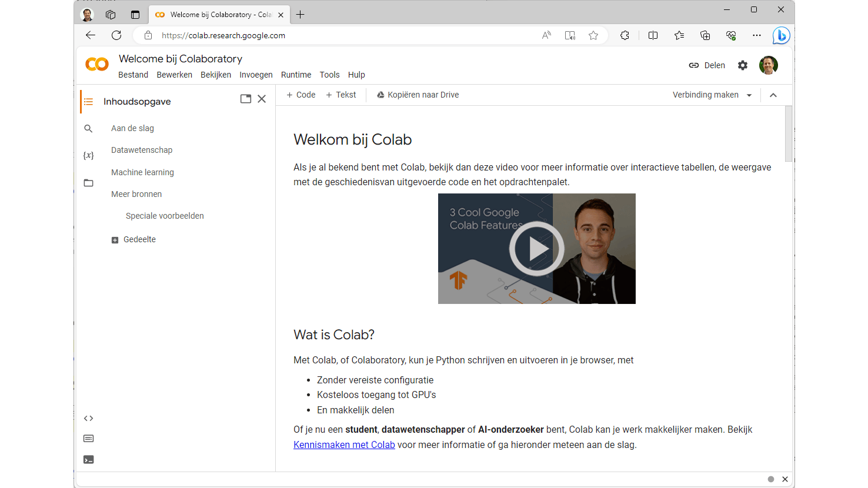Close the bottom status bar
868x488 pixels.
click(x=785, y=479)
